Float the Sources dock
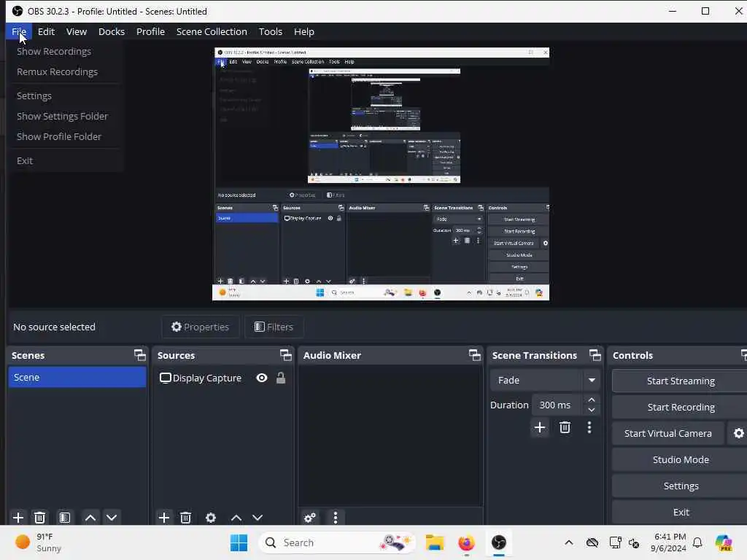This screenshot has height=560, width=747. (x=285, y=355)
